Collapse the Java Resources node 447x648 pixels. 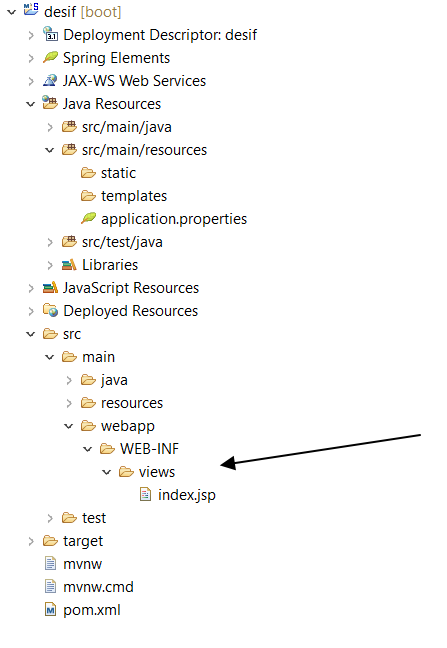tap(31, 104)
